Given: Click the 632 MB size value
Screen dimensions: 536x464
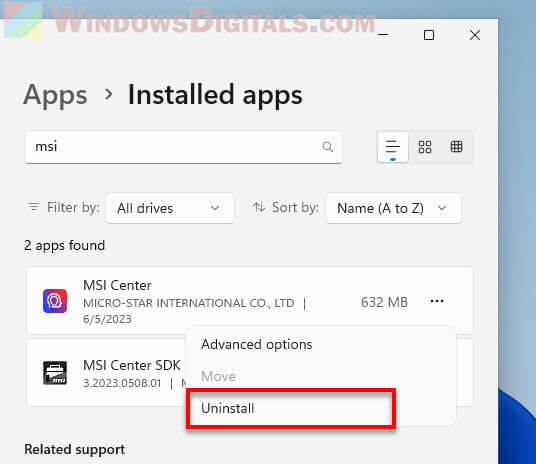Looking at the screenshot, I should (x=384, y=302).
